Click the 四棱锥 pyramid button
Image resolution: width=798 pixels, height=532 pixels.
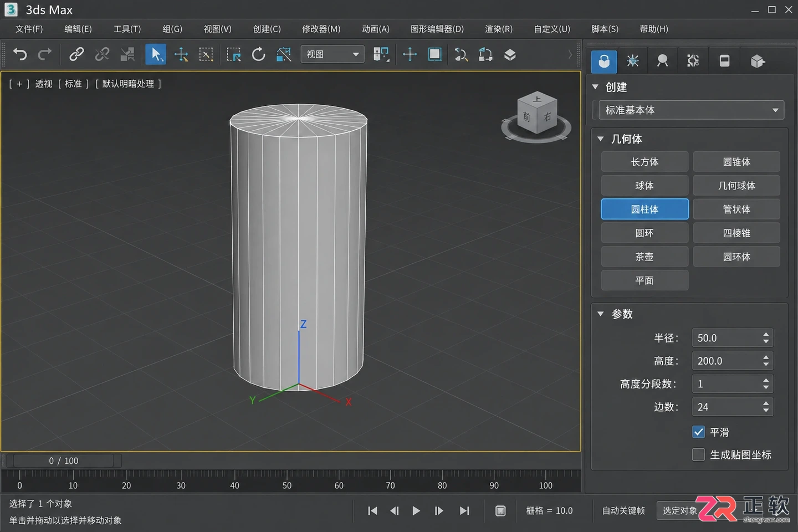(x=736, y=233)
